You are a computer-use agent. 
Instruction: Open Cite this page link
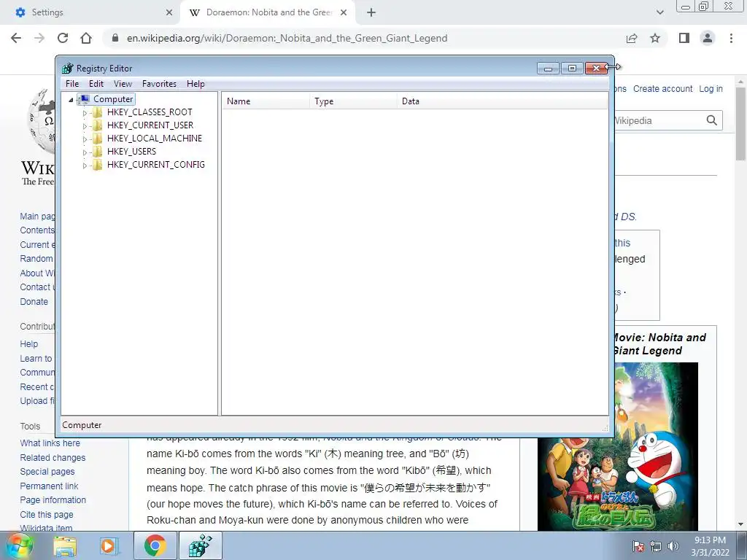[47, 515]
